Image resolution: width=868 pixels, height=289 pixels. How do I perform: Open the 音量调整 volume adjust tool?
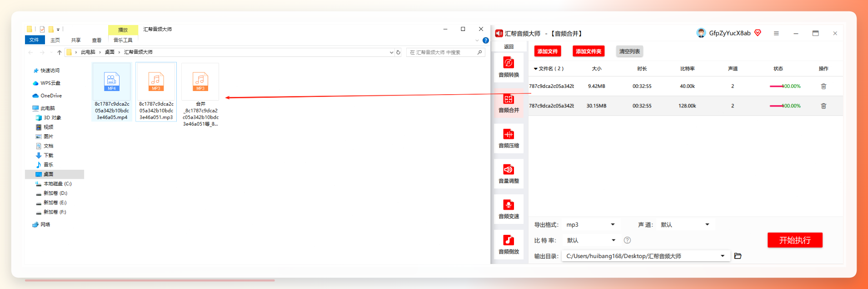[509, 174]
